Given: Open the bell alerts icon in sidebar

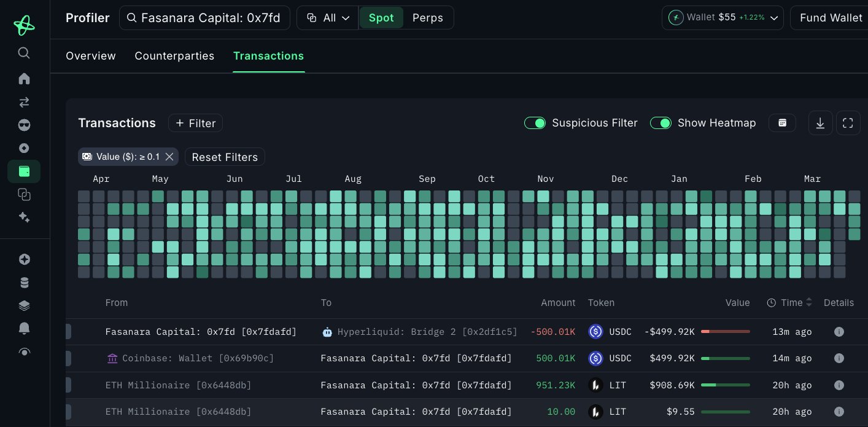Looking at the screenshot, I should point(24,329).
